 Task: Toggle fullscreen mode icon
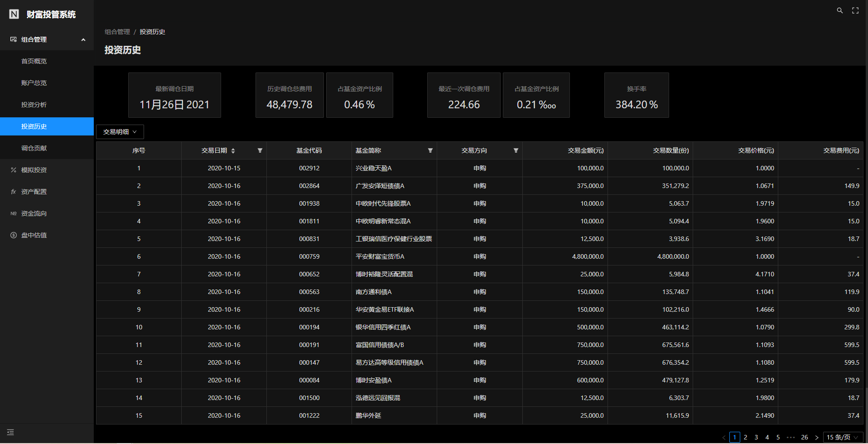pos(855,10)
